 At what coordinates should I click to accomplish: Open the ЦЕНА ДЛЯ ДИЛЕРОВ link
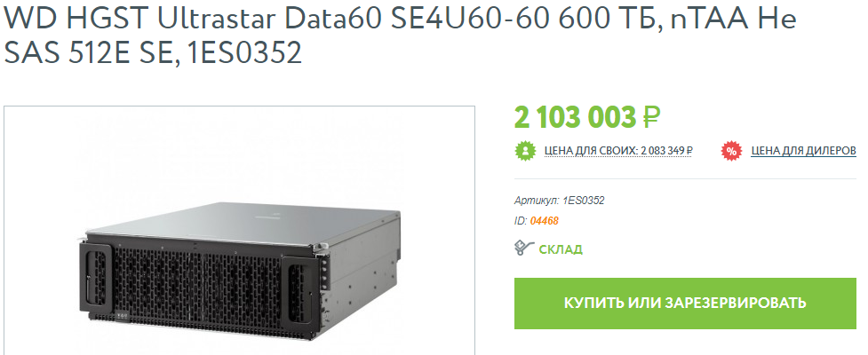[x=803, y=150]
